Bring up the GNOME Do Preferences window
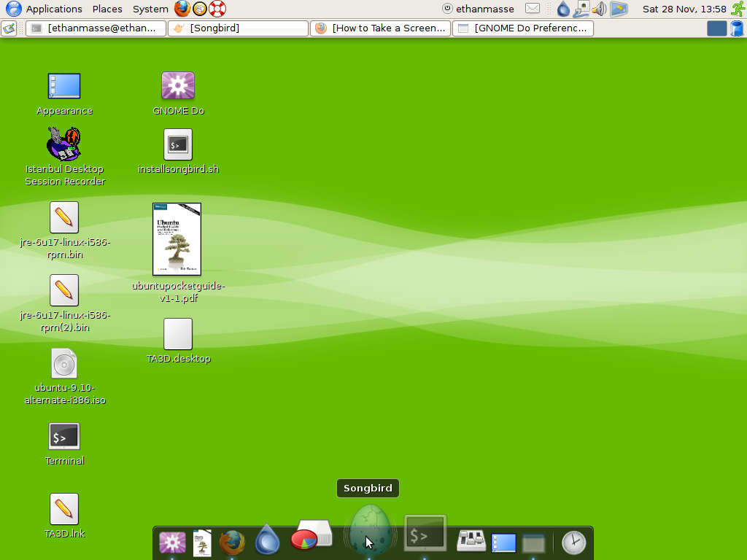 [x=522, y=28]
